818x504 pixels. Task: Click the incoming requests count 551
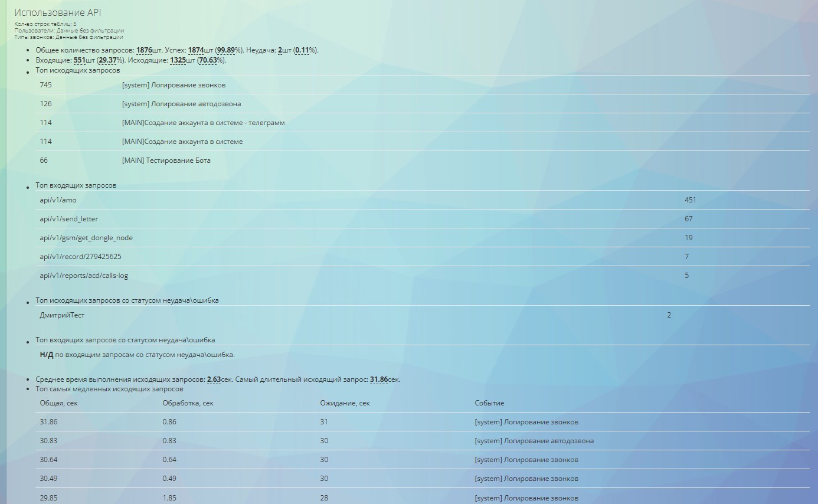coord(80,60)
